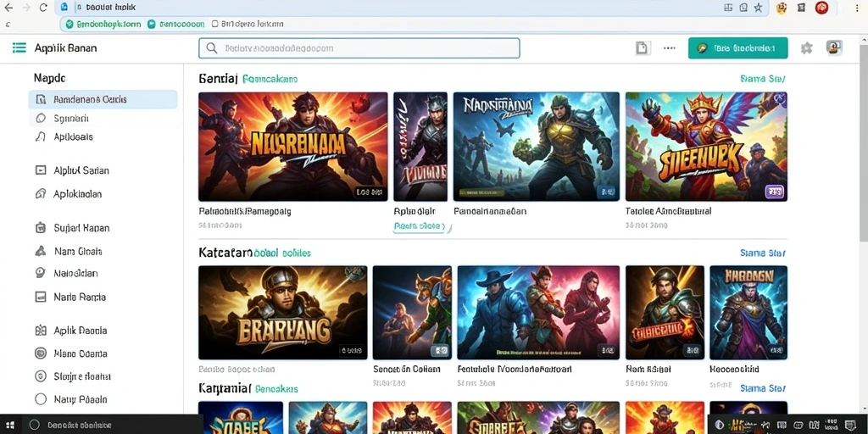Image resolution: width=868 pixels, height=434 pixels.
Task: Open the BRARLANG game thumbnail
Action: click(x=283, y=313)
